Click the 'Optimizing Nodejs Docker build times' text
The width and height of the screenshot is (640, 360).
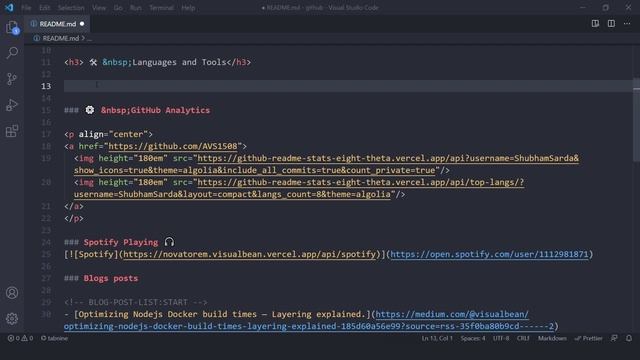click(x=168, y=314)
